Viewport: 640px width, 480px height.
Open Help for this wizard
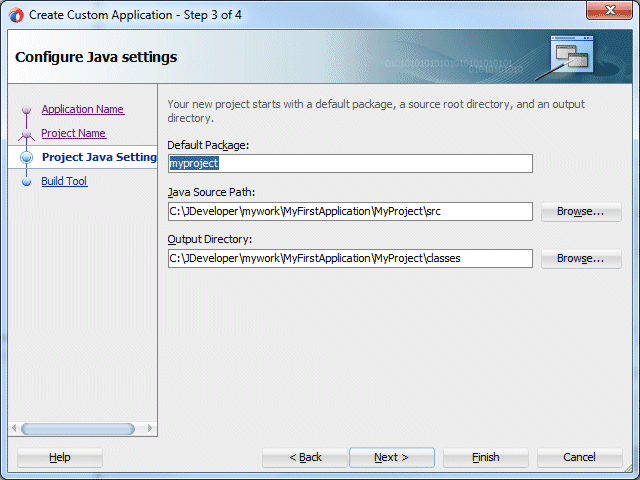[60, 457]
